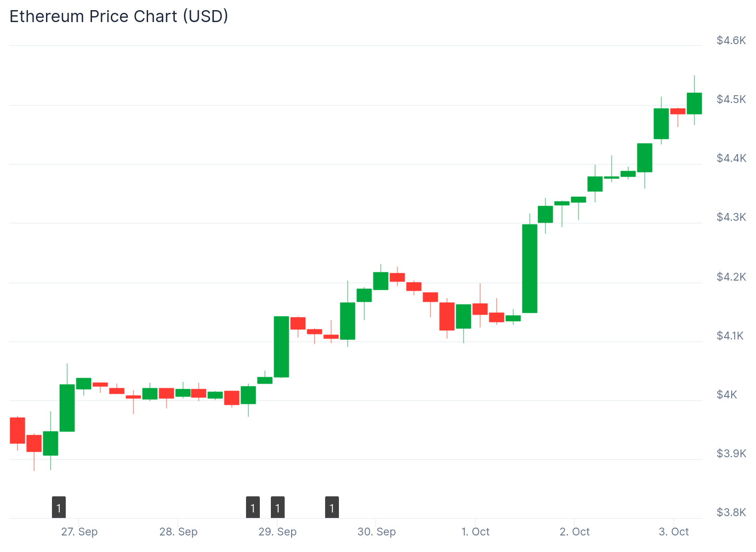Select the $4K price axis label
The width and height of the screenshot is (756, 552).
click(727, 394)
